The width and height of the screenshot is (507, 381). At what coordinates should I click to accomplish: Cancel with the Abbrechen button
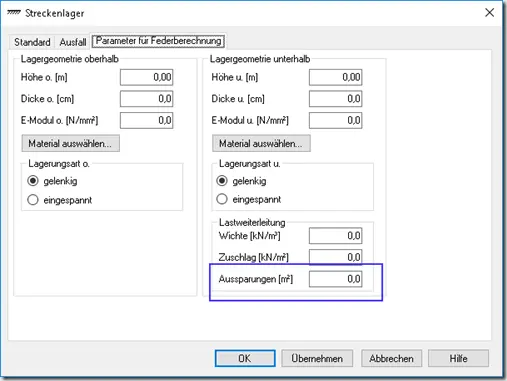[391, 358]
